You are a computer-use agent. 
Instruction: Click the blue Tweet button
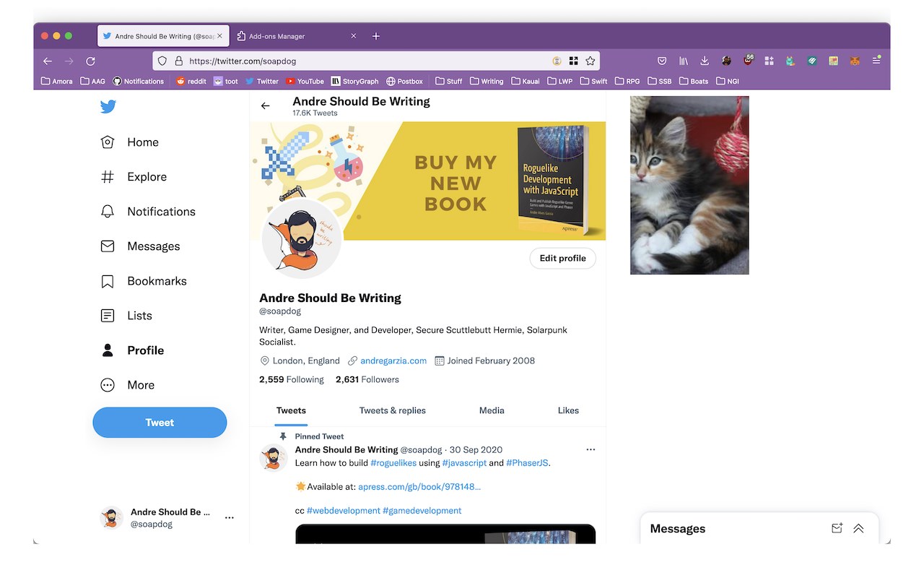coord(160,423)
